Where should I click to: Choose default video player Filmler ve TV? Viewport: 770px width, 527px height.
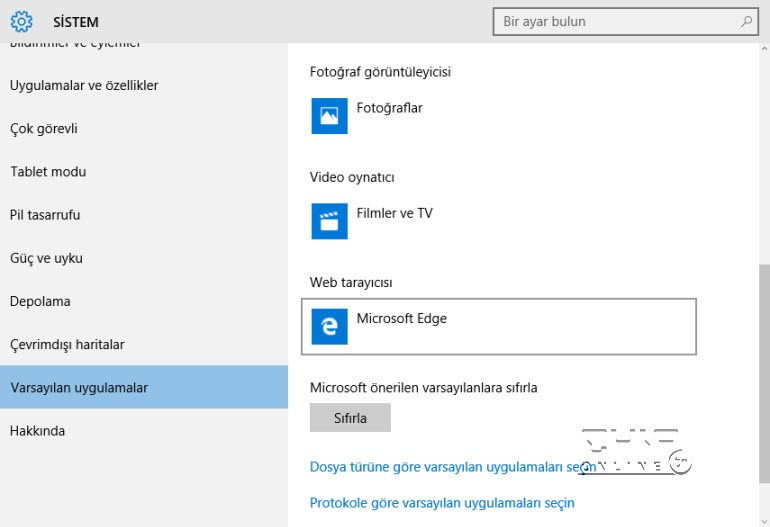tap(498, 221)
